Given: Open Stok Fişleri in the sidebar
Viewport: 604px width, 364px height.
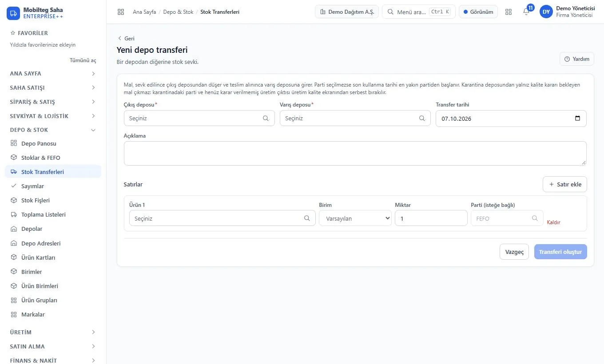Looking at the screenshot, I should point(53,200).
